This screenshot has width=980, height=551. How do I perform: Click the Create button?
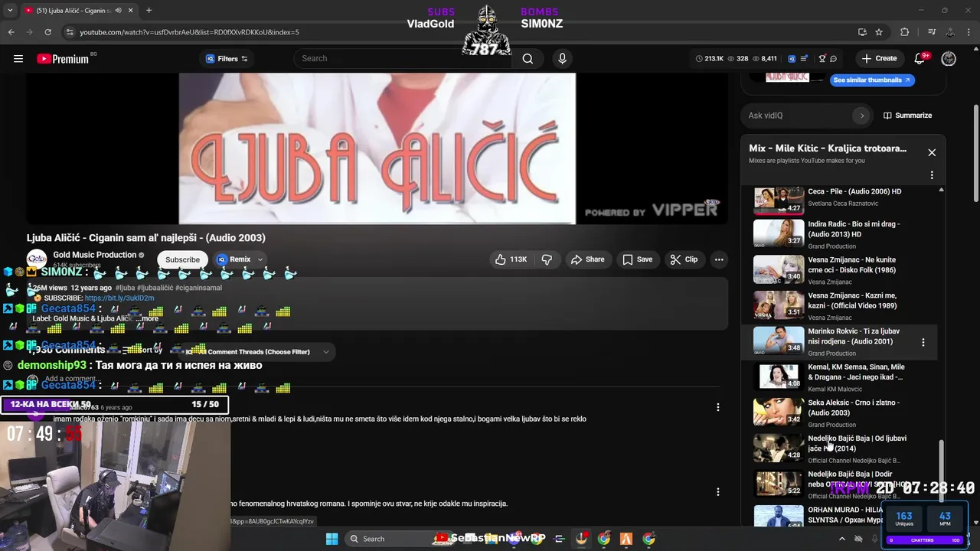(879, 58)
